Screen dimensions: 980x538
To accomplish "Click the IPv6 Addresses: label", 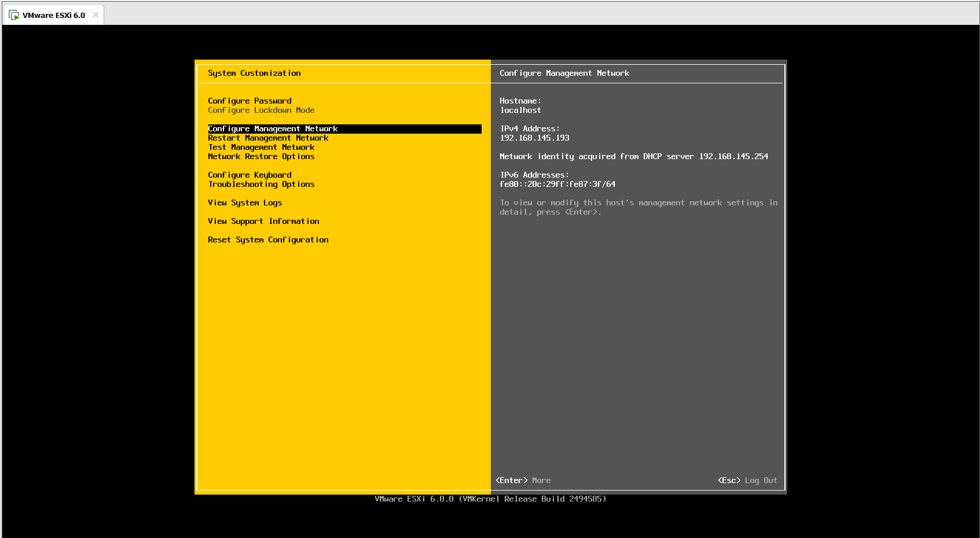I will tap(534, 175).
